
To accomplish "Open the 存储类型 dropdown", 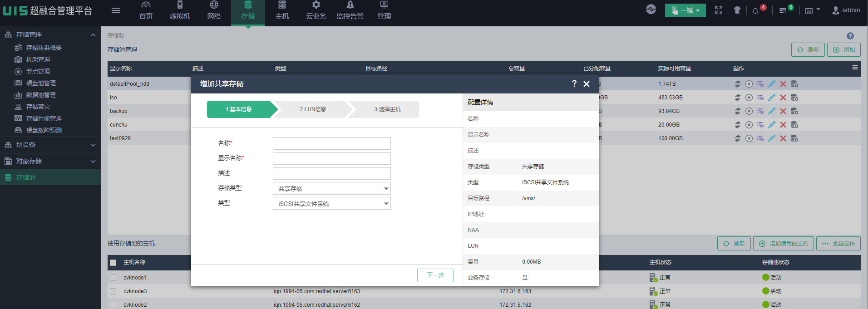I will (331, 188).
